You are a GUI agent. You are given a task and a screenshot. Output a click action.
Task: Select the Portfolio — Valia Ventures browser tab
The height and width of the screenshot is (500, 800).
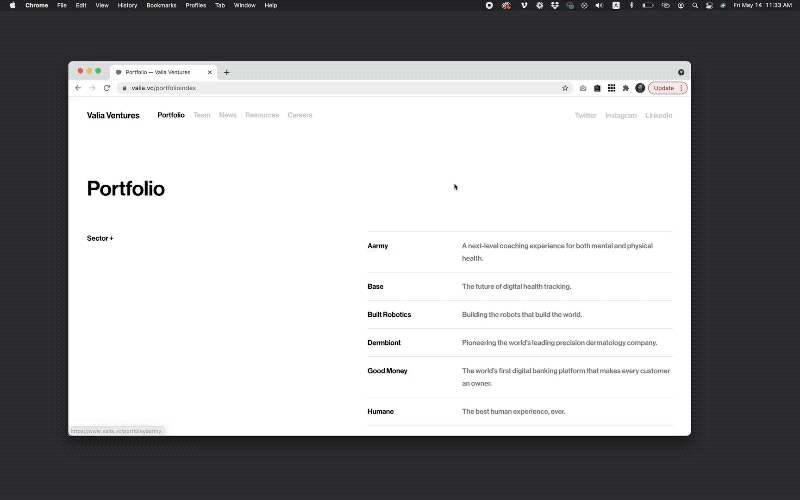coord(163,72)
